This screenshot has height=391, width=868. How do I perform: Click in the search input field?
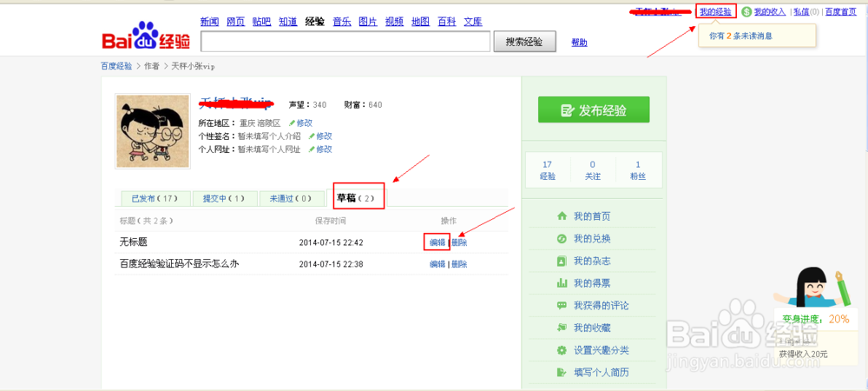click(x=345, y=42)
